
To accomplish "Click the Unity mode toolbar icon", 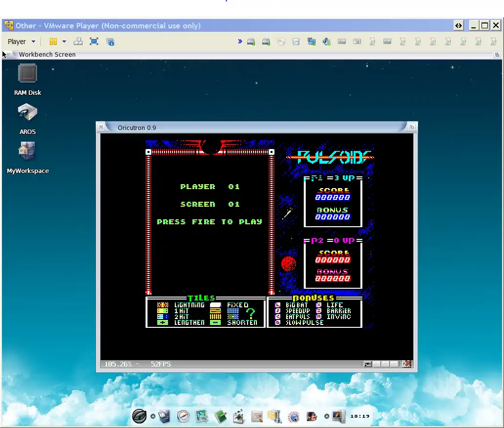I will click(110, 42).
